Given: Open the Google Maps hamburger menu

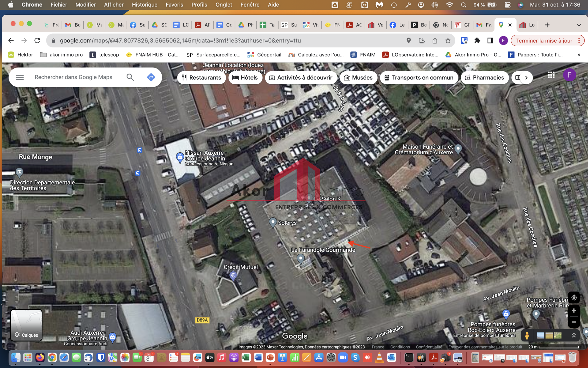Looking at the screenshot, I should coord(20,77).
